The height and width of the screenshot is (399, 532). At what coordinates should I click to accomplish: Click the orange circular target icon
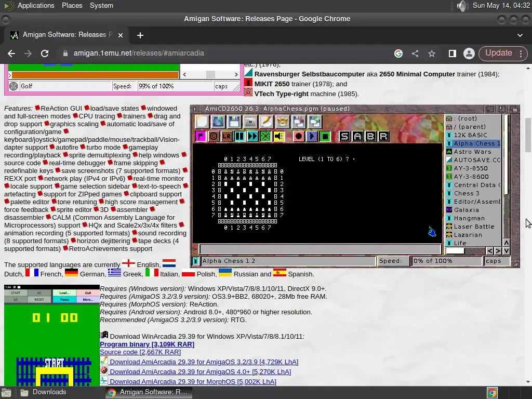click(214, 137)
